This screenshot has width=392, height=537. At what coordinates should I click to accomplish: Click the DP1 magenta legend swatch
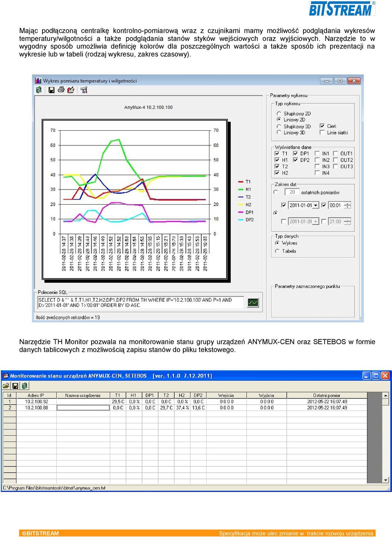241,212
